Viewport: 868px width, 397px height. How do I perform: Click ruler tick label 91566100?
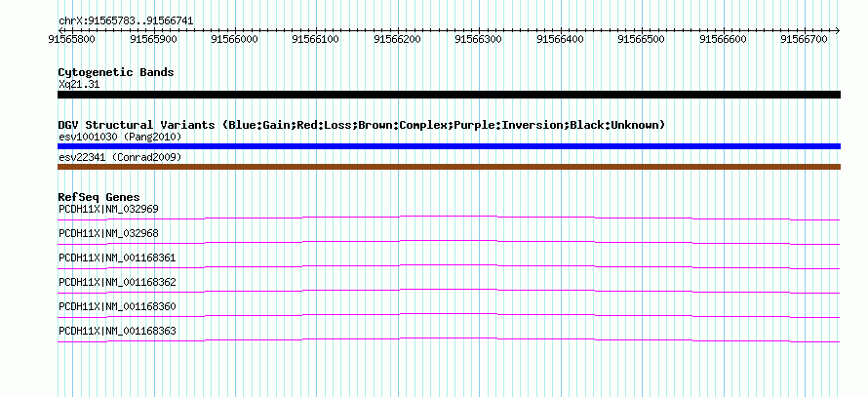pos(316,39)
